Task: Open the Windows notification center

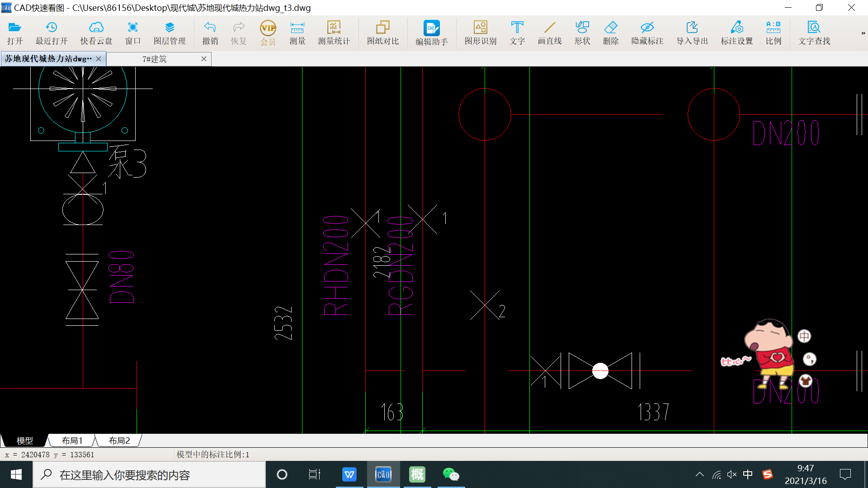Action: pyautogui.click(x=845, y=474)
